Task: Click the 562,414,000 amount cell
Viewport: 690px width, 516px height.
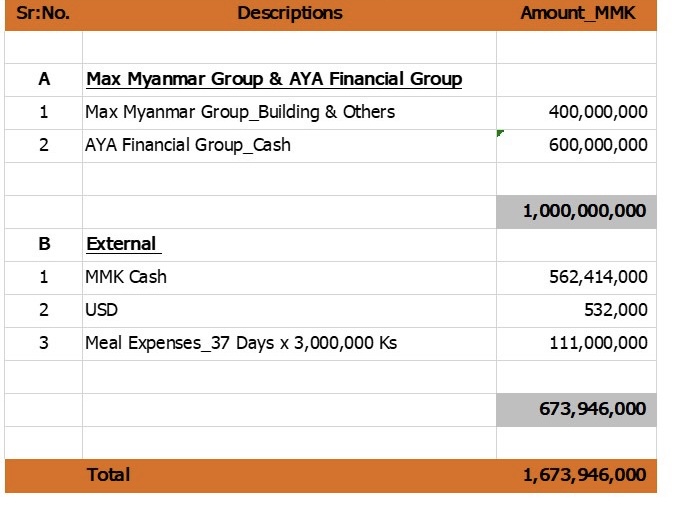Action: (576, 278)
